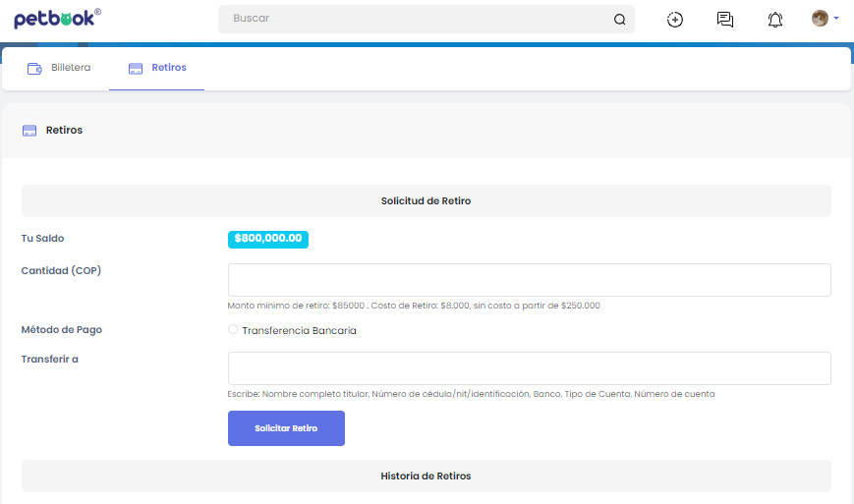
Task: Click the Transferencia Bancaria label text
Action: (299, 331)
